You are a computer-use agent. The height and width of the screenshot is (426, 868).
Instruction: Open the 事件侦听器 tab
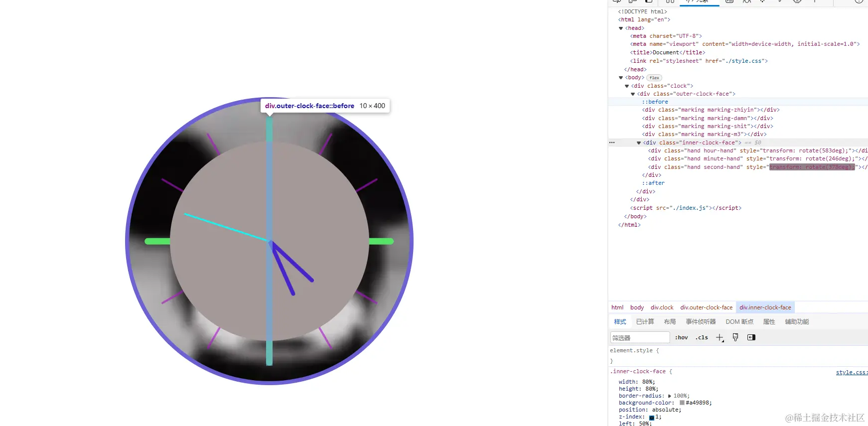point(701,322)
